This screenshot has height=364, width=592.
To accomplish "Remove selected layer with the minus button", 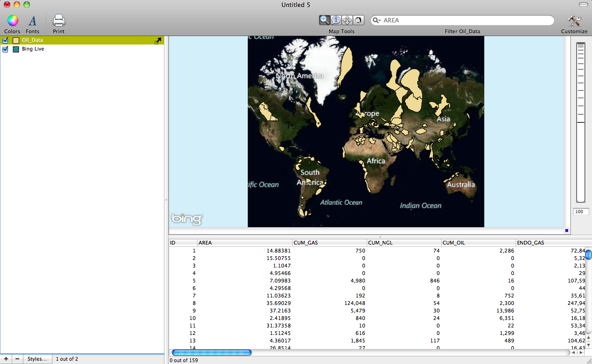I will pos(17,359).
